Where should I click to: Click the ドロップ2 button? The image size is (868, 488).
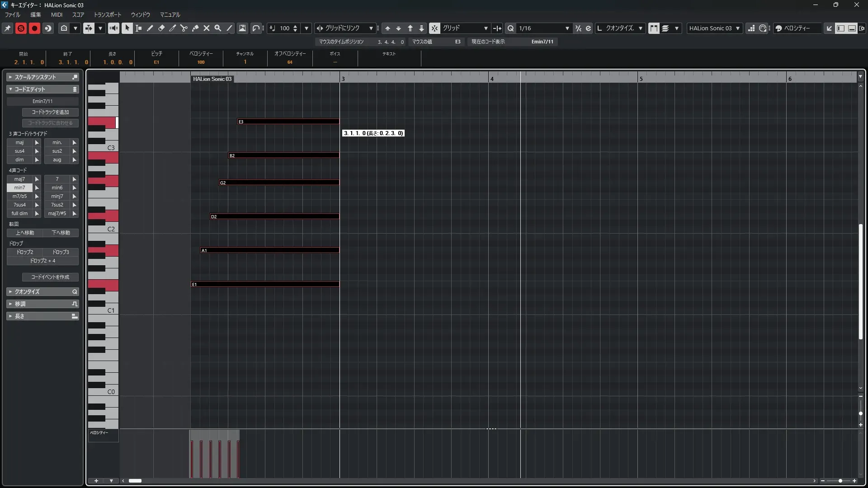point(25,252)
